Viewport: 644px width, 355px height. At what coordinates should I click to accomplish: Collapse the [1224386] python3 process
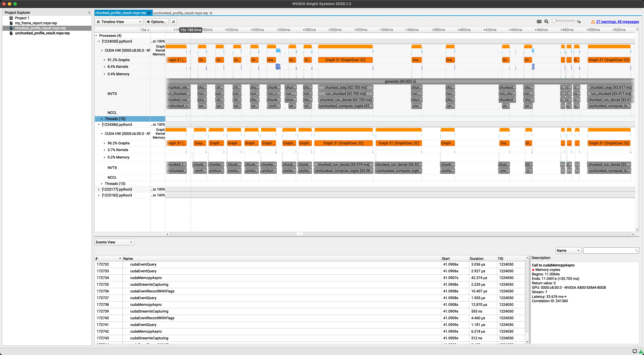(99, 125)
